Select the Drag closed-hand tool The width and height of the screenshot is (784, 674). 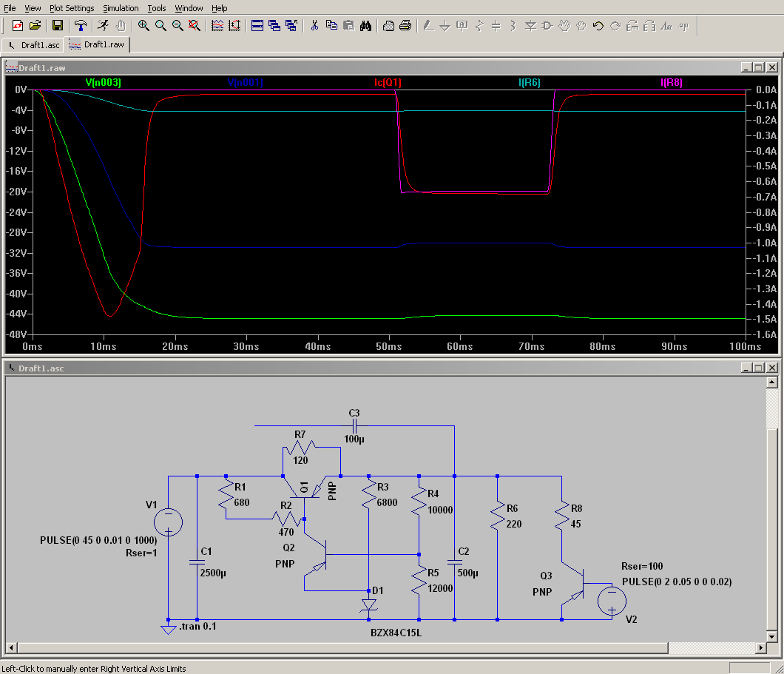pos(581,25)
